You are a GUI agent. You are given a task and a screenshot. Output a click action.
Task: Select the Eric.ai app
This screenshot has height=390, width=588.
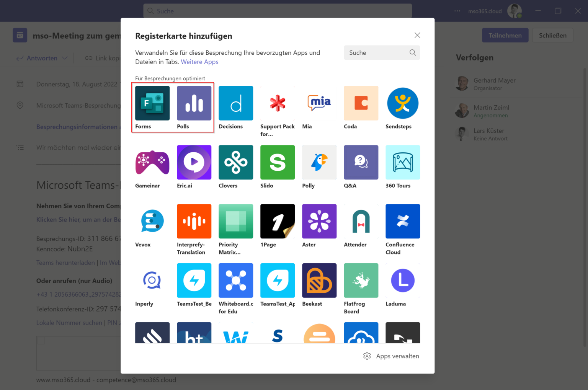[194, 162]
